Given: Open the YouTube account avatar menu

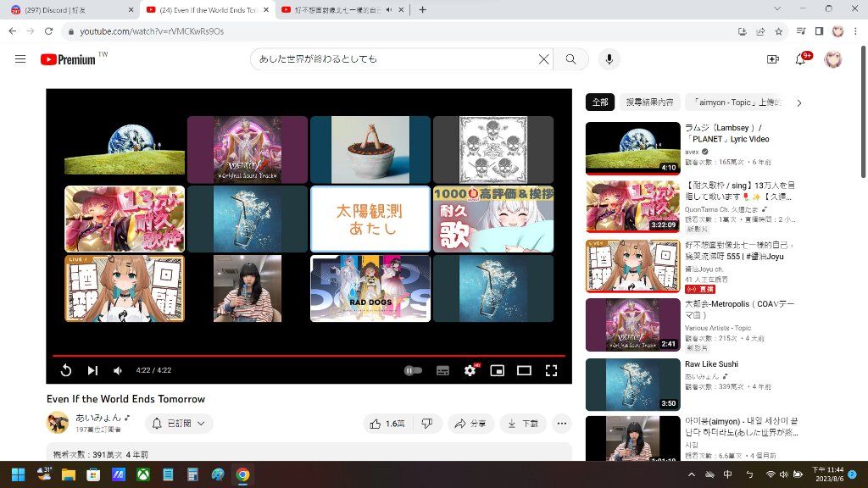Looking at the screenshot, I should click(x=832, y=59).
